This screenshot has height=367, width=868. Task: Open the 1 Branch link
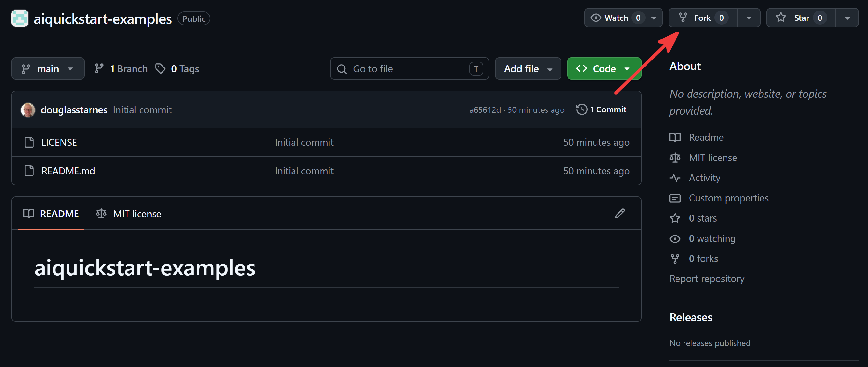121,69
